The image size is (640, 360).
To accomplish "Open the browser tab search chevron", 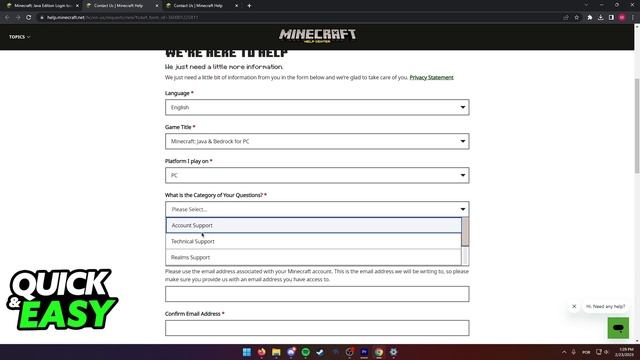I will 586,5.
